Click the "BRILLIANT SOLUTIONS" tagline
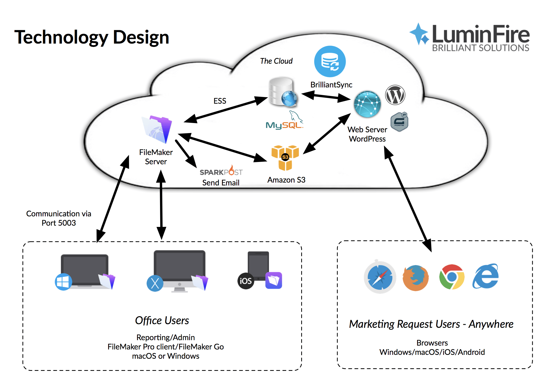Viewport: 557px width, 392px height. point(481,48)
